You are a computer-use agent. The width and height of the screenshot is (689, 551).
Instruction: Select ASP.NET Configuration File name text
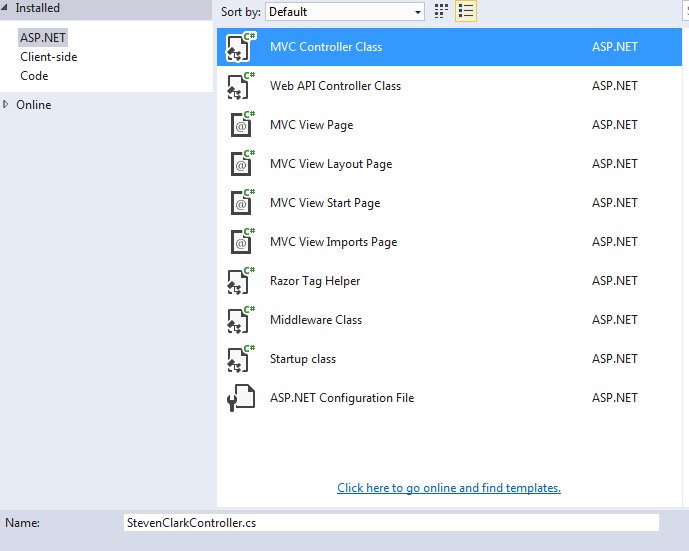[x=342, y=398]
